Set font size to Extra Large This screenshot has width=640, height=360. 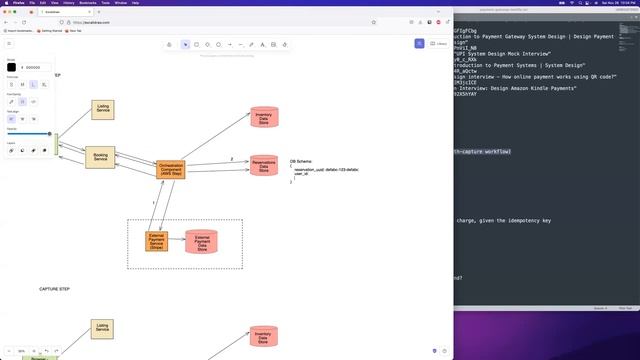44,84
